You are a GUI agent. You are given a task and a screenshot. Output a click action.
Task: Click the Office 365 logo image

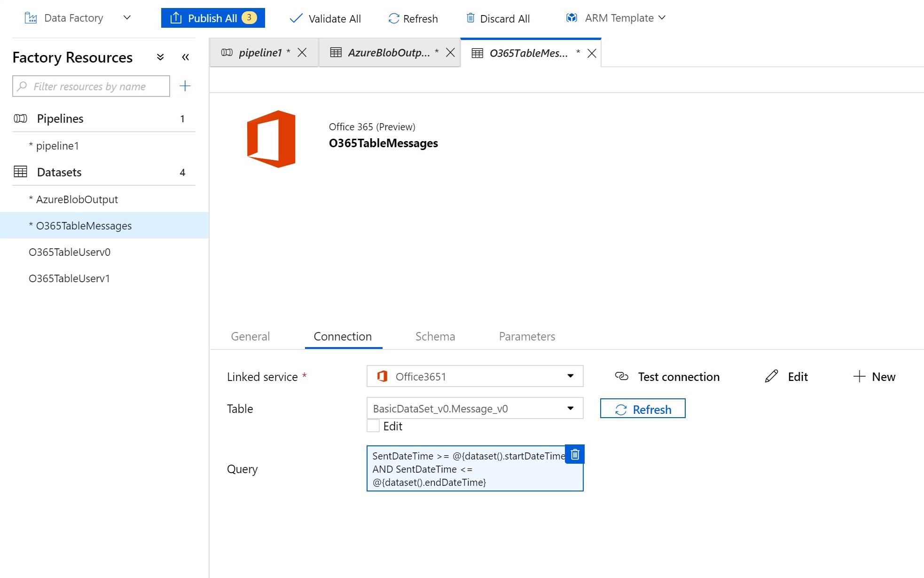click(x=271, y=139)
